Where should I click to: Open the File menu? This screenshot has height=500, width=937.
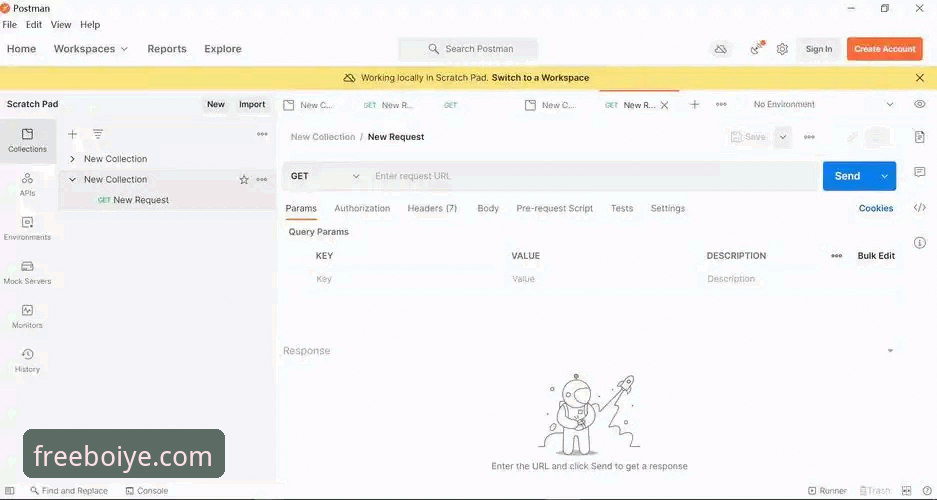click(x=10, y=24)
